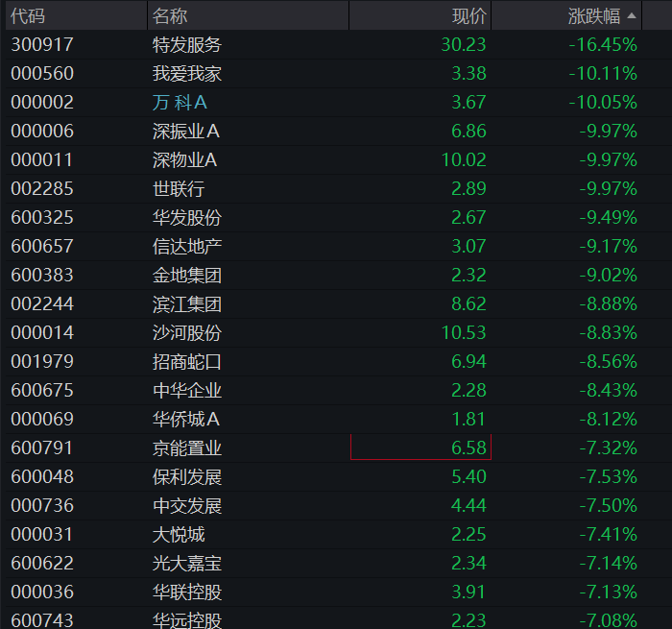This screenshot has width=672, height=629.
Task: Click the -8.88% change for 滨江集团
Action: 608,304
